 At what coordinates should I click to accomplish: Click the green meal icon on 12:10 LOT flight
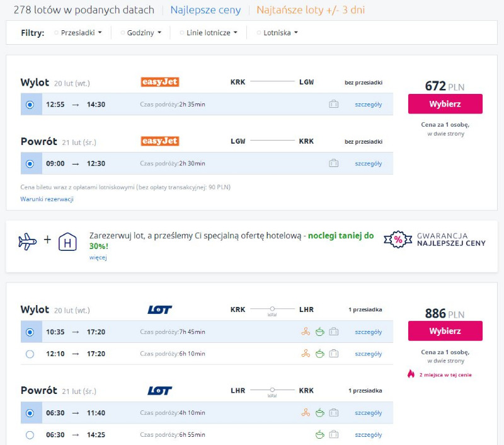coord(319,354)
